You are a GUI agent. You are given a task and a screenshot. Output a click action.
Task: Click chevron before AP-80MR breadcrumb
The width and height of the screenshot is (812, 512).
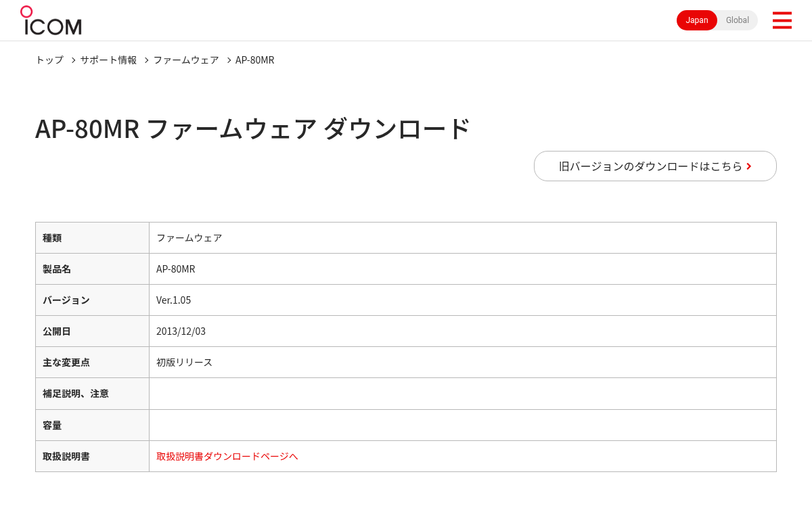[229, 60]
